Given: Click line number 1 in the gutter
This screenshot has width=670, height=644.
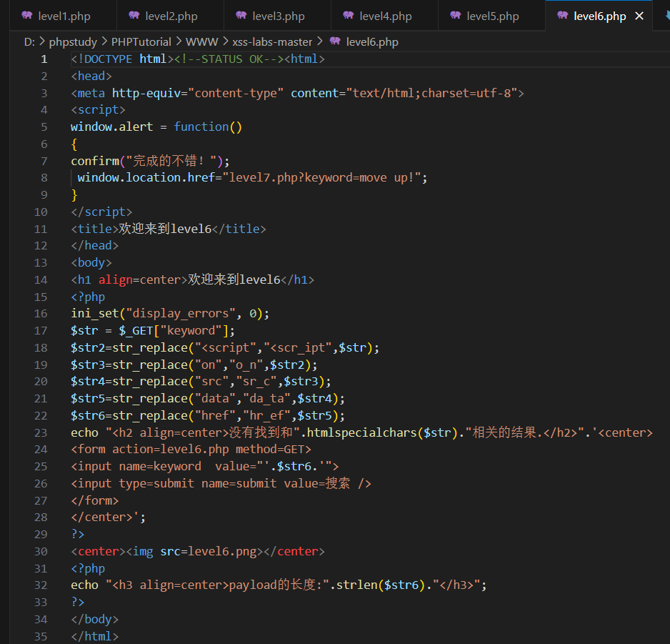Looking at the screenshot, I should point(44,59).
